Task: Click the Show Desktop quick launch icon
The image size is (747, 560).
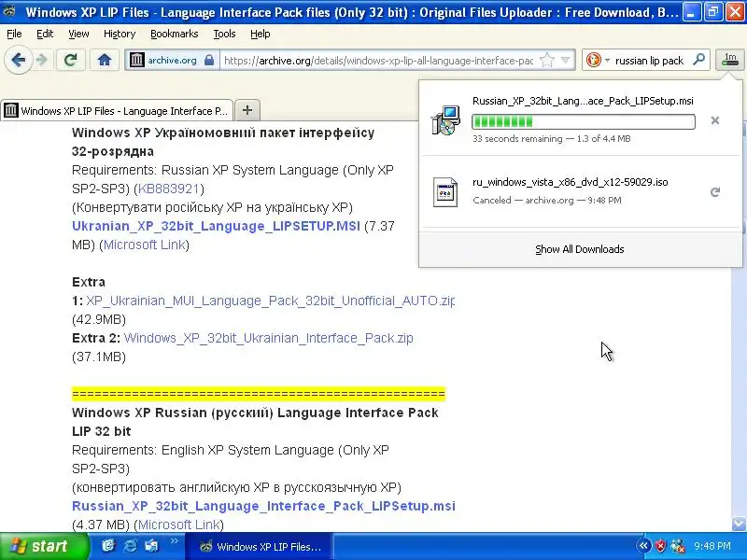Action: tap(151, 546)
